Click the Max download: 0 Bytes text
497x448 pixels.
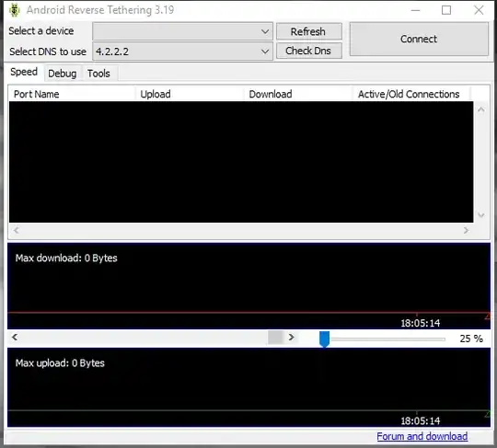point(66,258)
